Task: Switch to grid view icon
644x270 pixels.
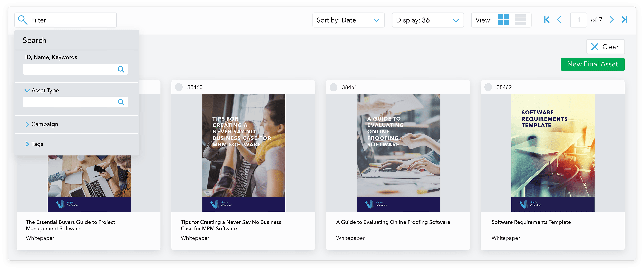Action: pos(503,20)
